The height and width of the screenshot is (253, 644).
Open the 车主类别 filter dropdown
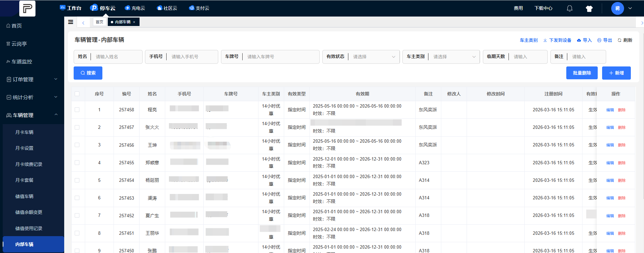(x=441, y=57)
